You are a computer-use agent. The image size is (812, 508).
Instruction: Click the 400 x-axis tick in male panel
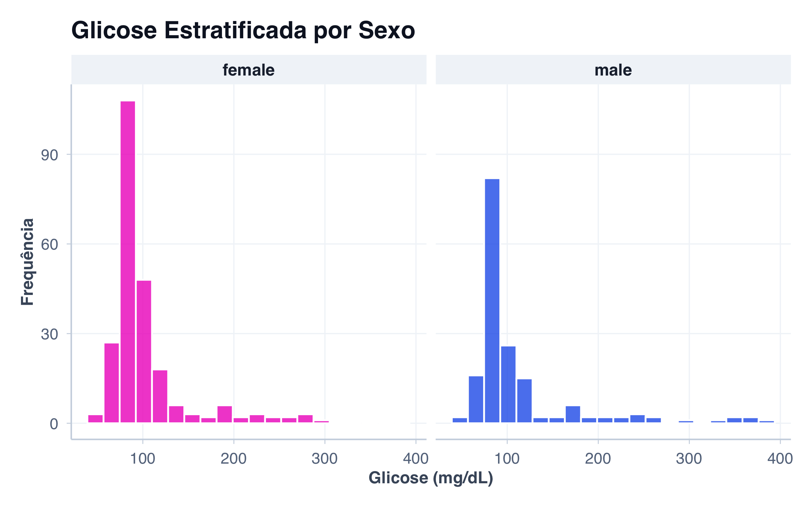tap(780, 459)
